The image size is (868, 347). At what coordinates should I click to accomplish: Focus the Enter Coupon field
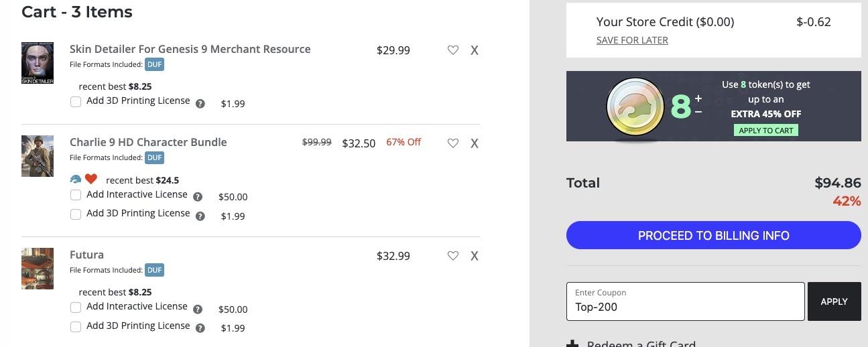click(685, 301)
